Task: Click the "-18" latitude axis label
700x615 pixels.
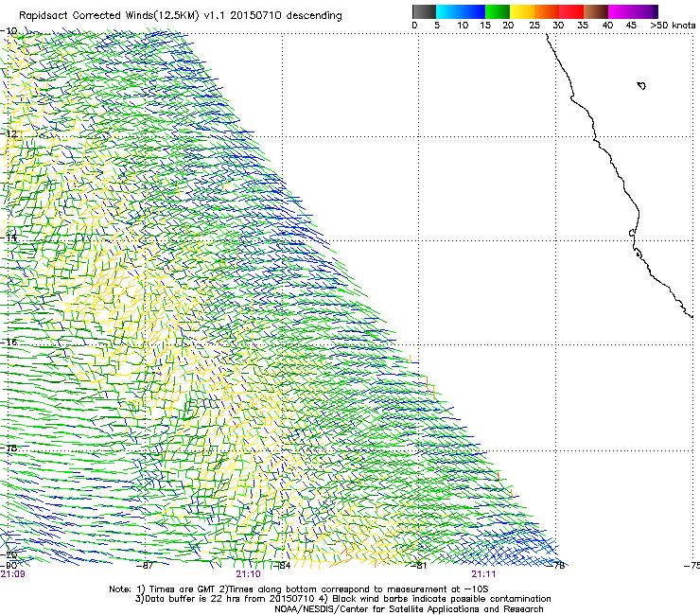Action: 9,448
